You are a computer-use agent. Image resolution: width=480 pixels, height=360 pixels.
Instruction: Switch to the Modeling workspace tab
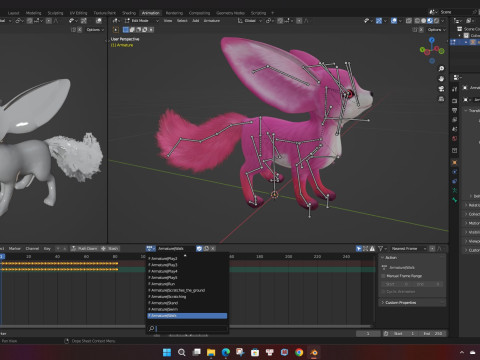[x=33, y=13]
